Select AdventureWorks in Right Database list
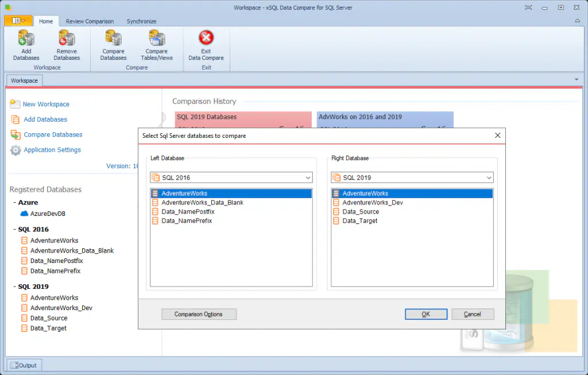 (412, 194)
